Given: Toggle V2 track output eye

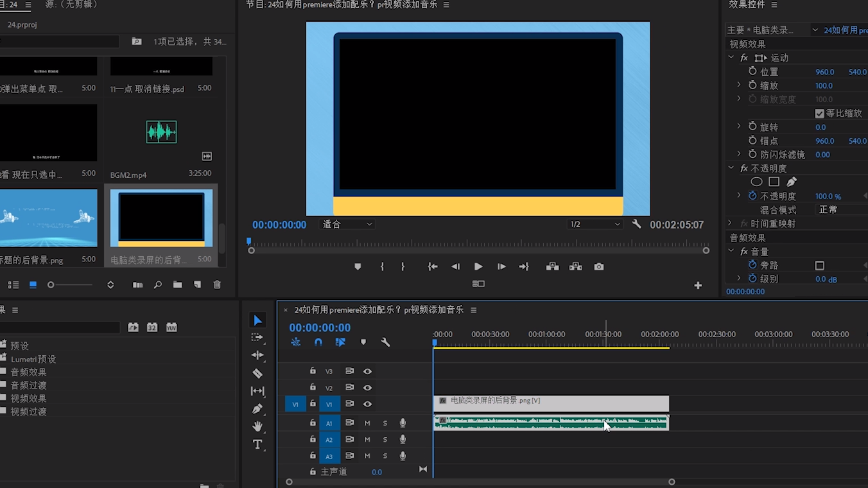Looking at the screenshot, I should [x=367, y=388].
